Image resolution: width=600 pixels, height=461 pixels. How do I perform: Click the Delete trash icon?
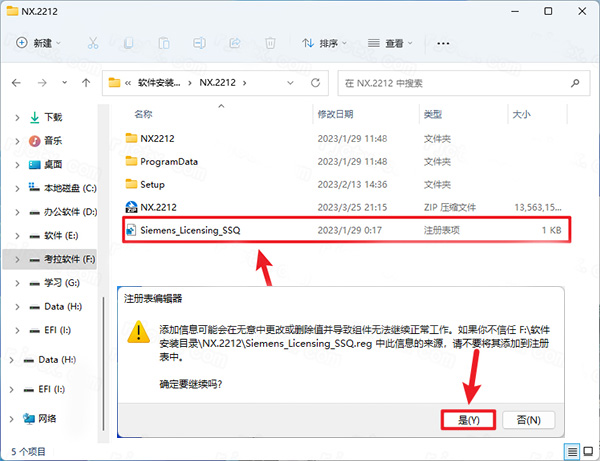pyautogui.click(x=270, y=43)
